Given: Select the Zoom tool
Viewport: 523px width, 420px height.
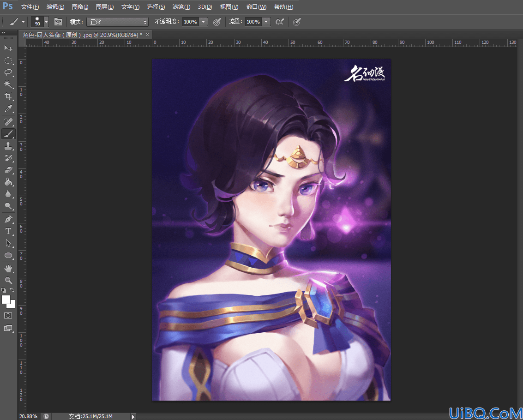Looking at the screenshot, I should tap(8, 280).
